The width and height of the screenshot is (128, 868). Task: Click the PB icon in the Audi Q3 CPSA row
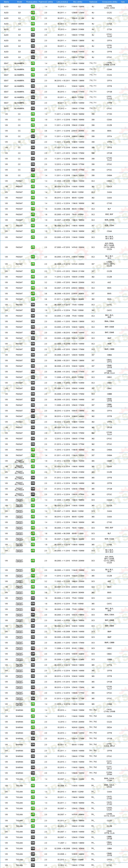[x=33, y=18]
